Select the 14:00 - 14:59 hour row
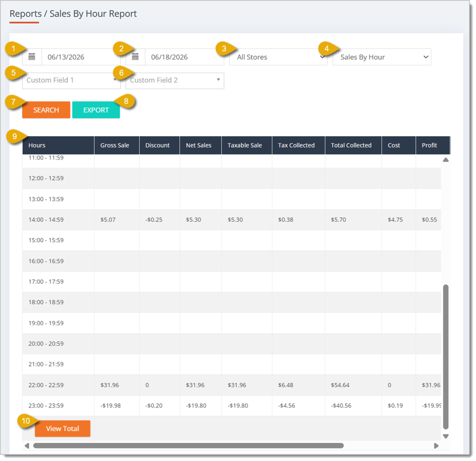Viewport: 476px width, 461px height. (231, 219)
